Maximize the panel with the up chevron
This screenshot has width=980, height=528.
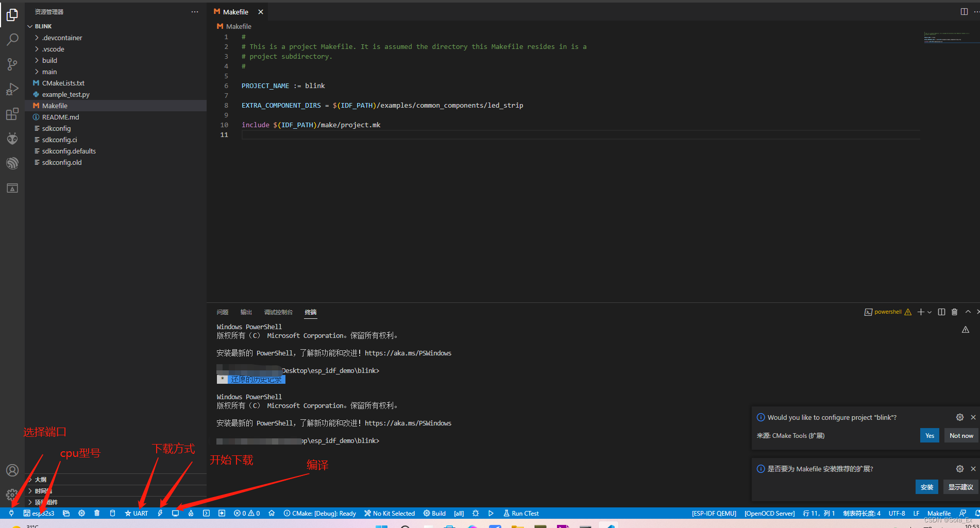click(968, 312)
